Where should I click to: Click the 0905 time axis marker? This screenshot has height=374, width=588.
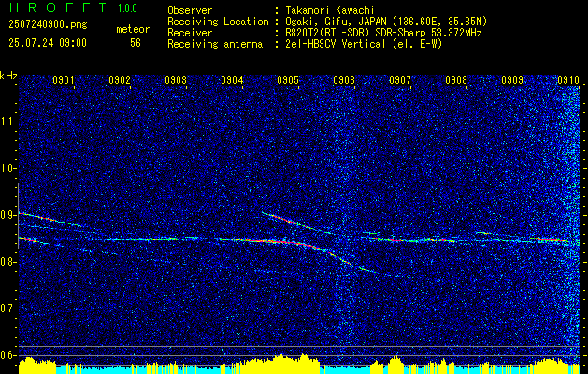click(288, 79)
